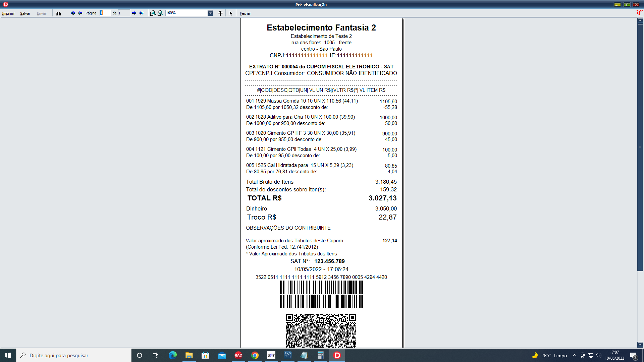Switch to MySQL Workbench on taskbar
Viewport: 644px width, 362px height.
(x=288, y=355)
